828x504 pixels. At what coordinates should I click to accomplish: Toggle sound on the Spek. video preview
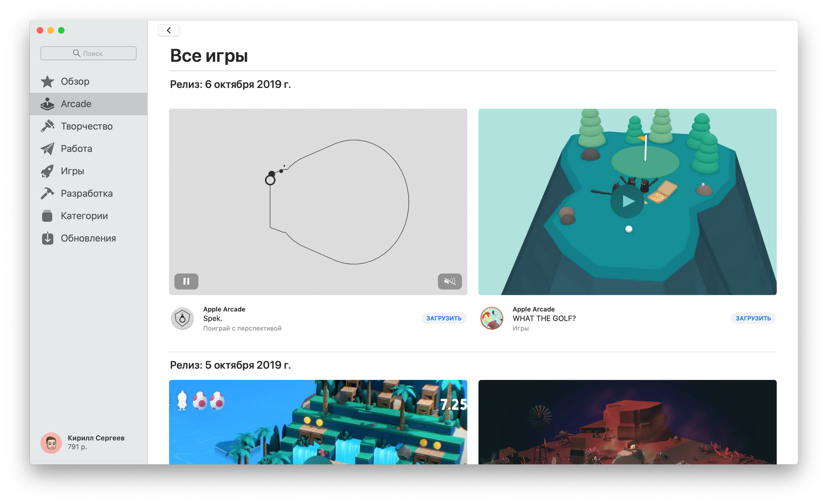coord(450,281)
